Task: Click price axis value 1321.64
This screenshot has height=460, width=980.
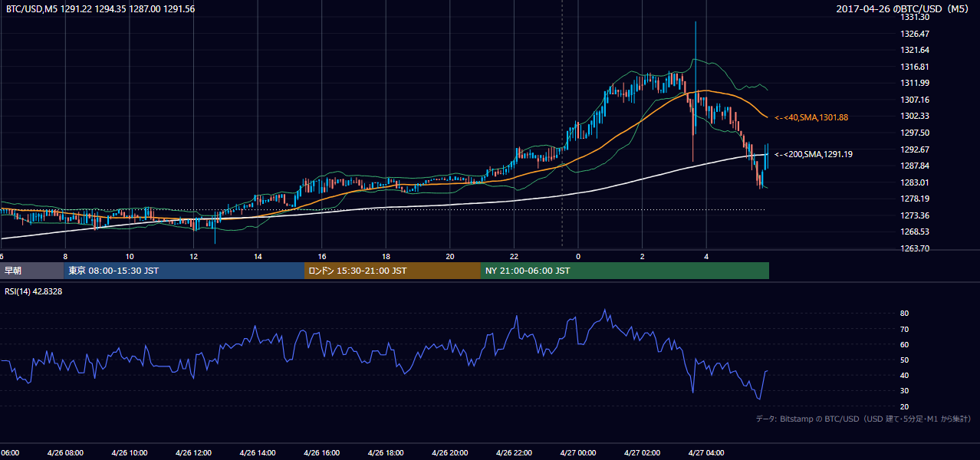Action: pyautogui.click(x=914, y=50)
